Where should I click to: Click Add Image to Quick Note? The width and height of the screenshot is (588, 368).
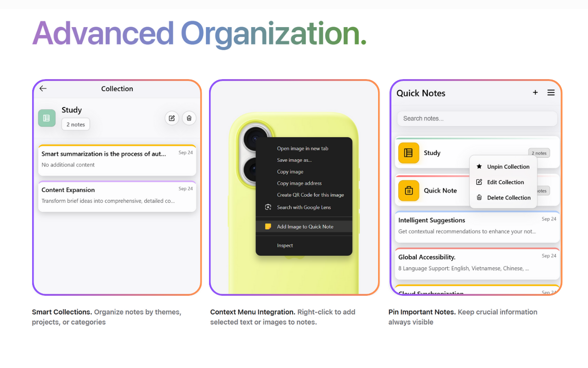[305, 227]
